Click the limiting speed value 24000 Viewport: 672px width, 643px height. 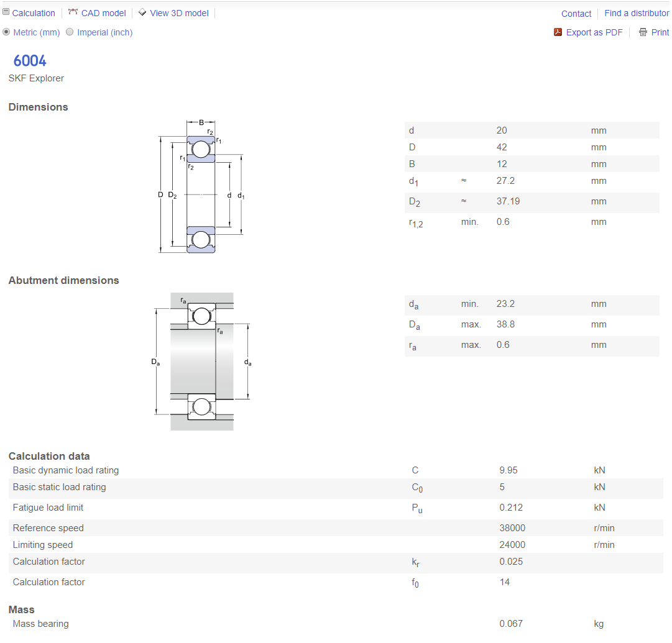pyautogui.click(x=512, y=545)
